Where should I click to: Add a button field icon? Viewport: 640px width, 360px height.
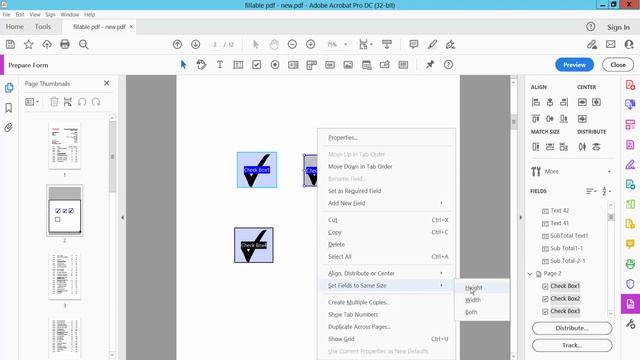pos(330,64)
